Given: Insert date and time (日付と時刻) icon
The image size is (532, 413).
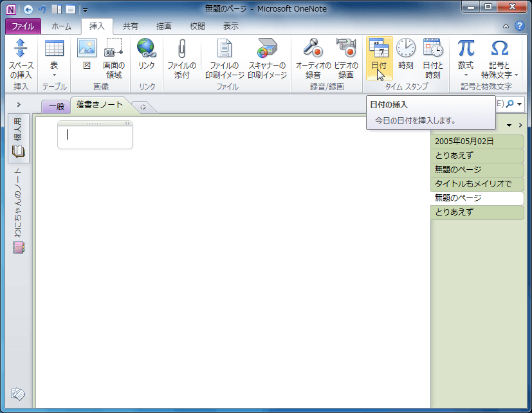Looking at the screenshot, I should coord(433,59).
